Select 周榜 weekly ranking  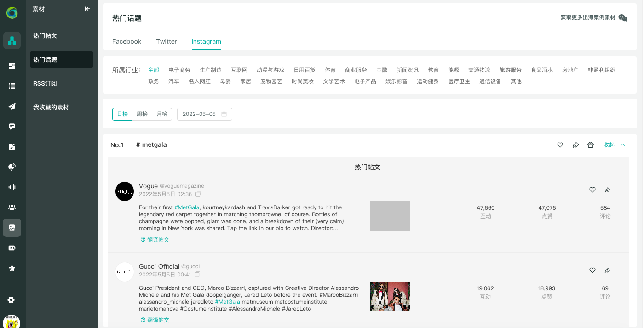[x=142, y=114]
